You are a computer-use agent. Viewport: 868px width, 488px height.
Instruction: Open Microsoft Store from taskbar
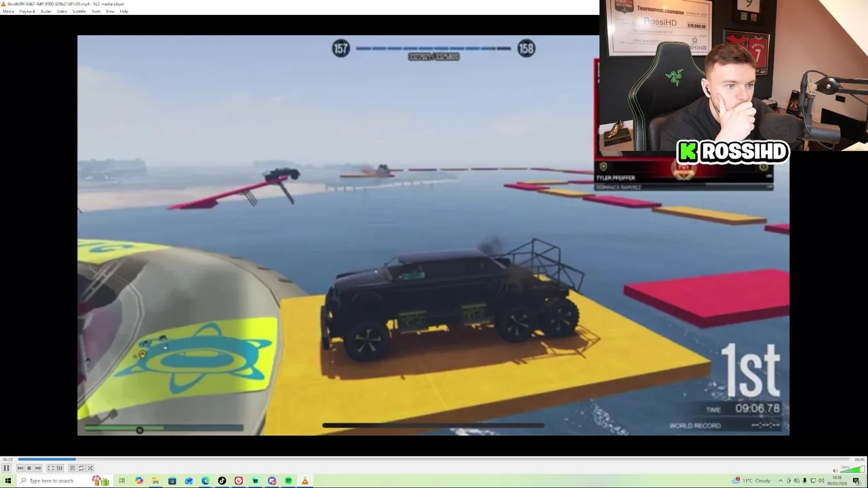[x=172, y=481]
